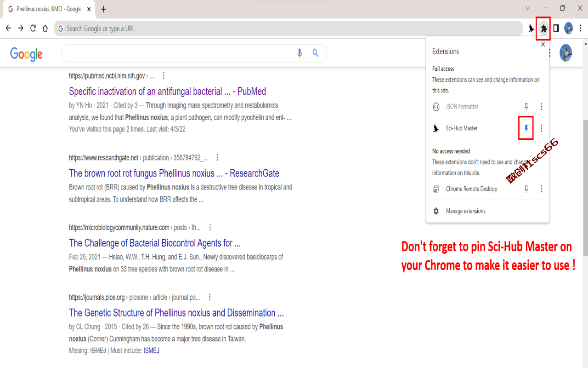The height and width of the screenshot is (368, 588).
Task: Pin the JSON Formatter extension
Action: (526, 107)
